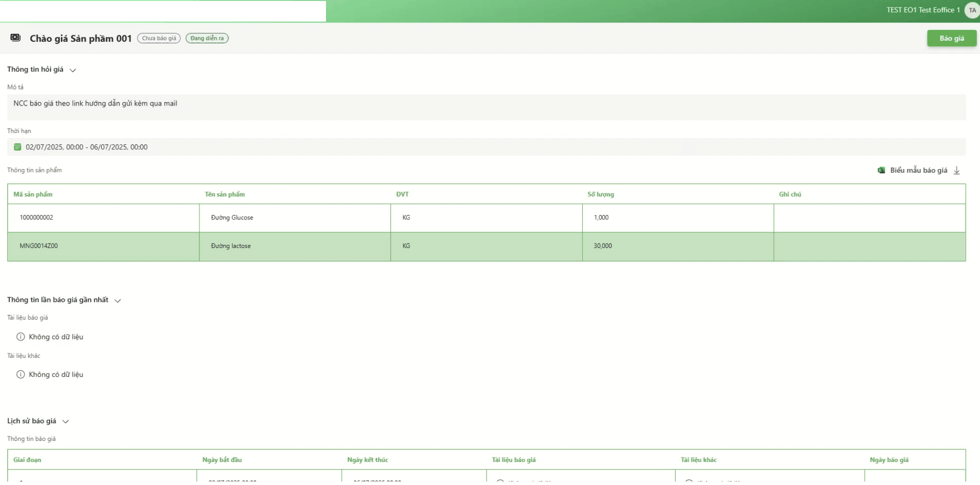The width and height of the screenshot is (980, 485).
Task: Download the Biểu mẫu báo giá template
Action: [x=919, y=170]
